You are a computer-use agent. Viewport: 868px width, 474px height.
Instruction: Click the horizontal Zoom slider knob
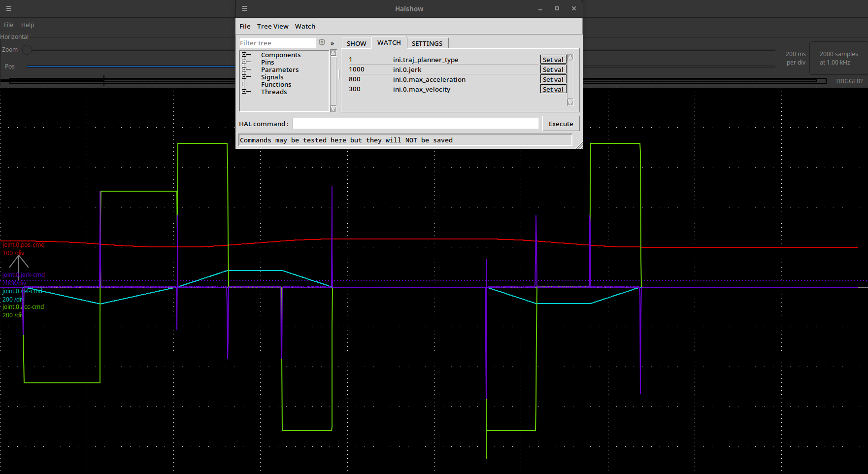pos(27,50)
